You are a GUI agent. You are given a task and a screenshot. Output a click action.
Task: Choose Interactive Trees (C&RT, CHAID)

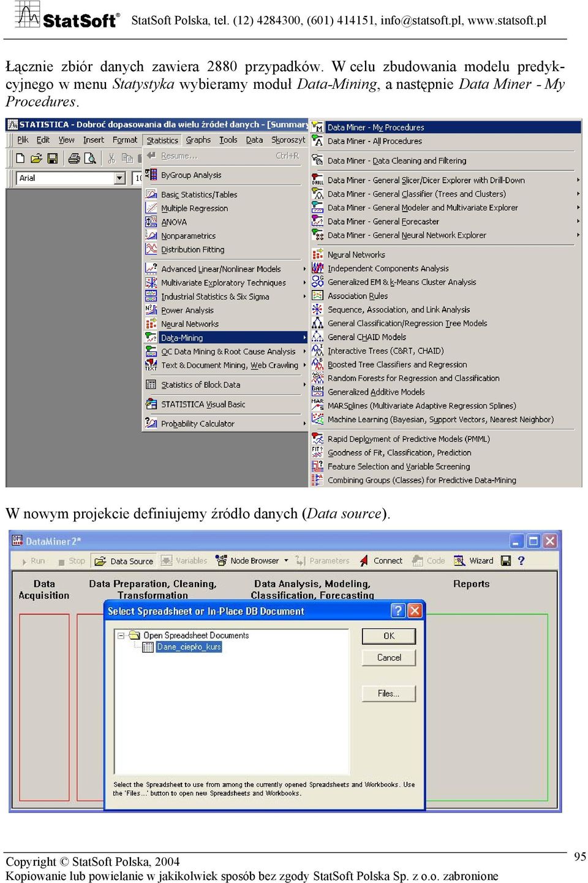tap(445, 351)
